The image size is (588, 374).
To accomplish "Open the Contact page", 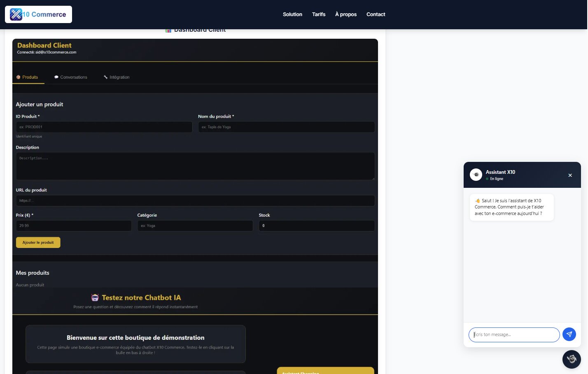I will (x=376, y=14).
